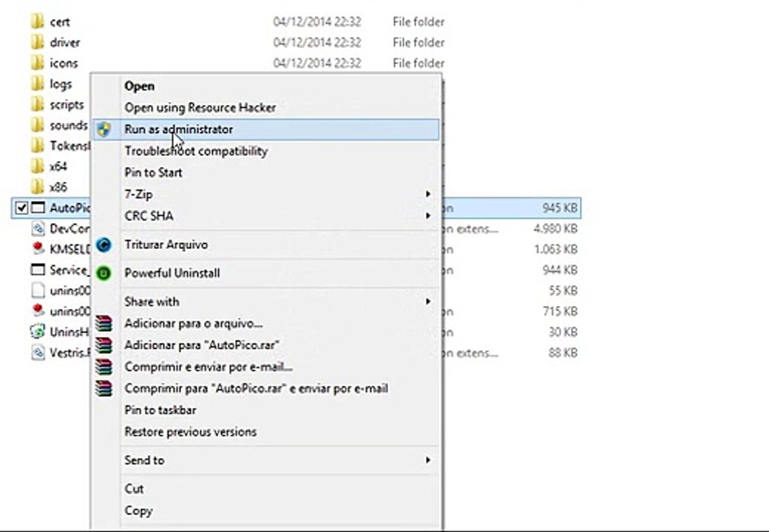Viewport: 769px width, 532px height.
Task: Click the 4.980 KB size value
Action: tap(555, 228)
